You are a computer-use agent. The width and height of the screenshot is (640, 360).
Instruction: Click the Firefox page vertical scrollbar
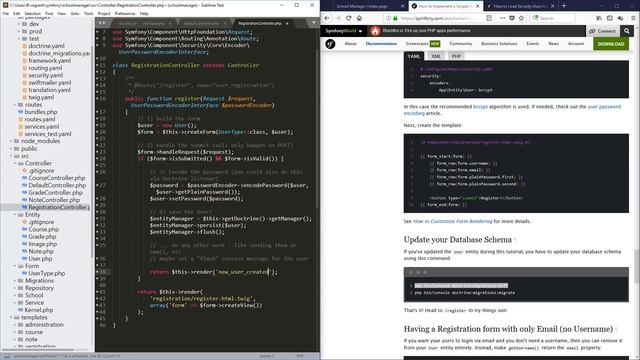click(x=637, y=266)
